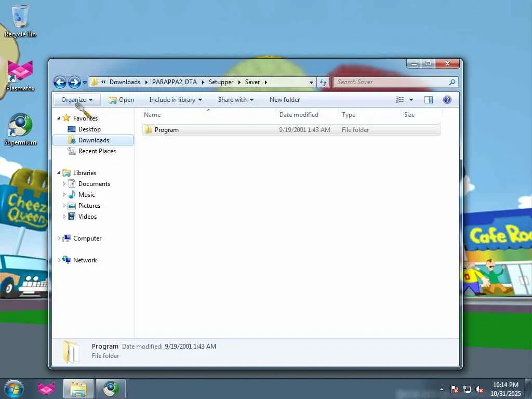Show hidden tray icons arrow
Viewport: 532px width, 399px height.
[x=442, y=389]
